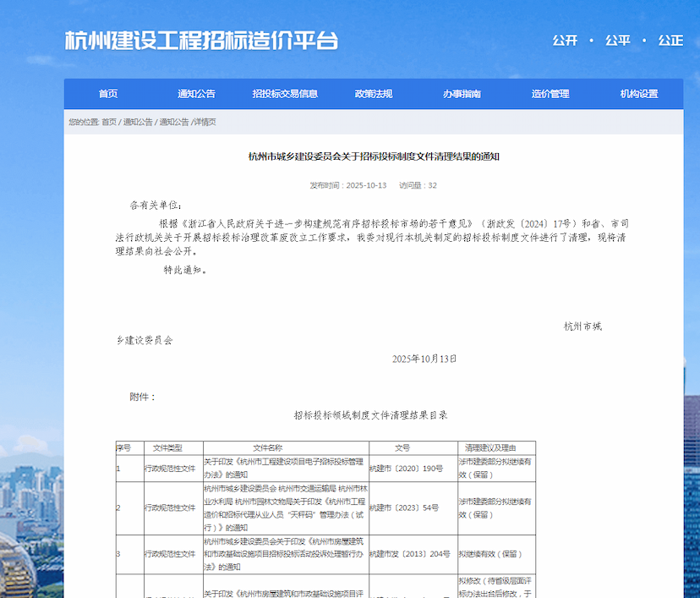The image size is (700, 598).
Task: Click the 首页 breadcrumb link
Action: point(109,123)
